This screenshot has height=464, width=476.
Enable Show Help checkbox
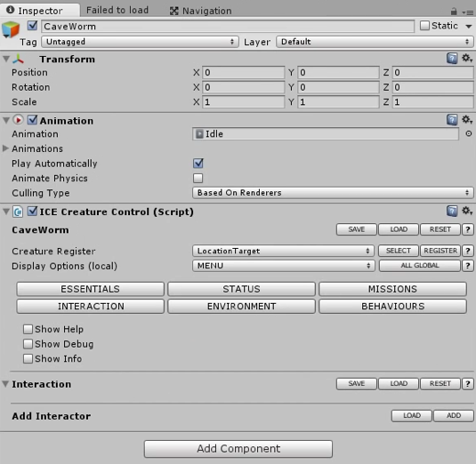click(28, 329)
